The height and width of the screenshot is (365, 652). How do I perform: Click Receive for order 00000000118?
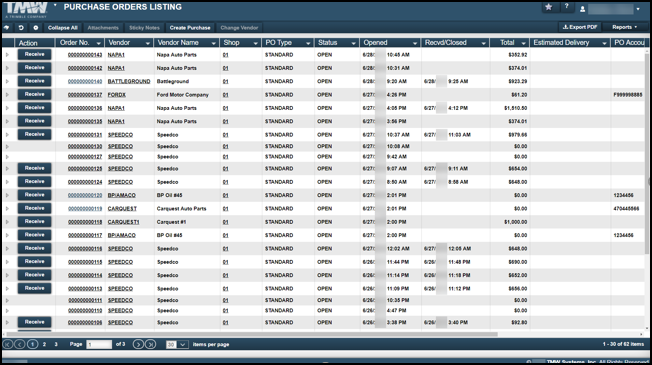pos(35,222)
